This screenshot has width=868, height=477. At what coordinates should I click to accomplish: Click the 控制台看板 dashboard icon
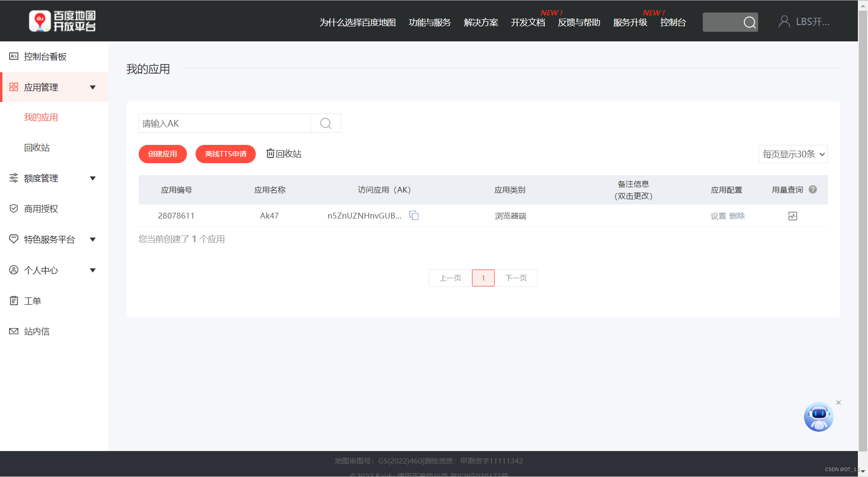pos(14,56)
